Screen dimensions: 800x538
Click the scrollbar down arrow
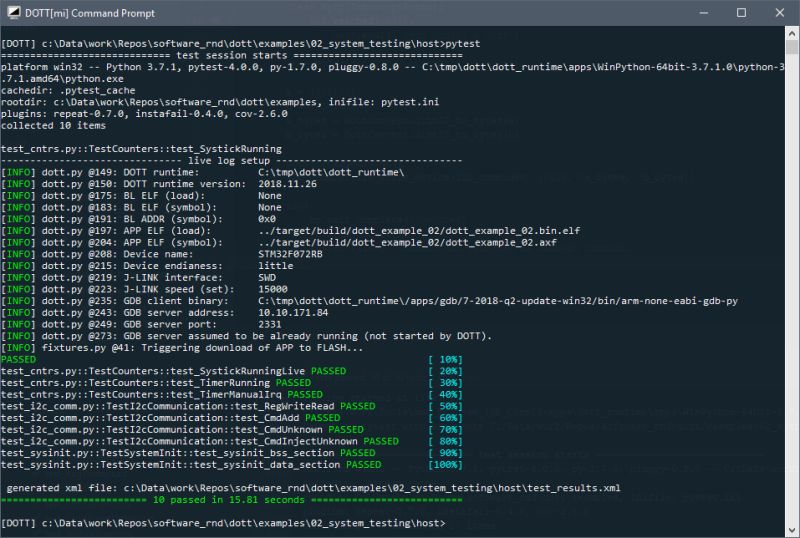point(792,530)
